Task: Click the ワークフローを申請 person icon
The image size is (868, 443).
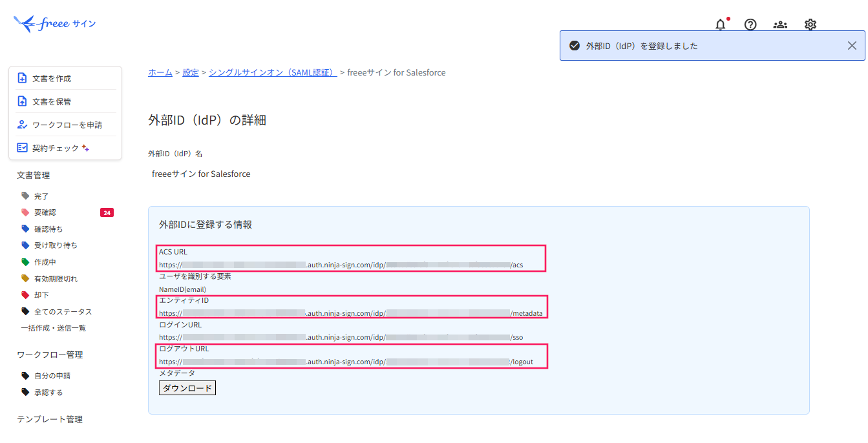Action: tap(22, 125)
